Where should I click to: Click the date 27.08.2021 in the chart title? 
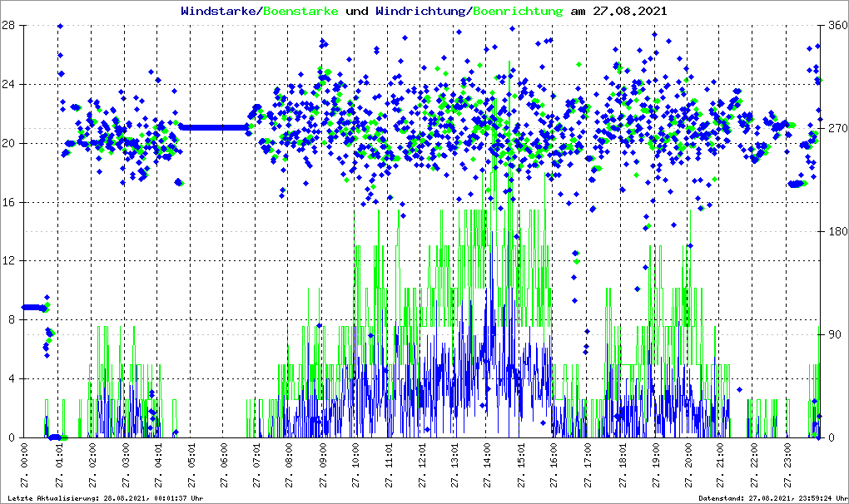pyautogui.click(x=633, y=11)
